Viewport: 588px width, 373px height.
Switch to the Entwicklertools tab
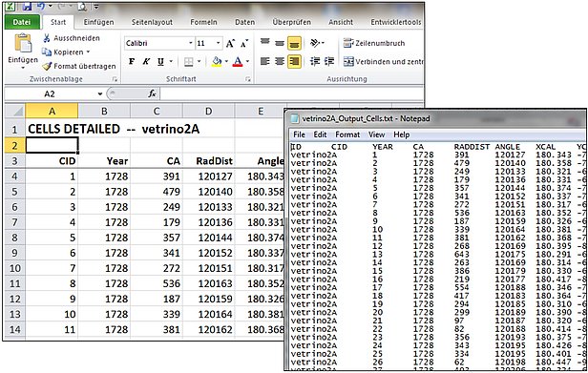click(395, 22)
